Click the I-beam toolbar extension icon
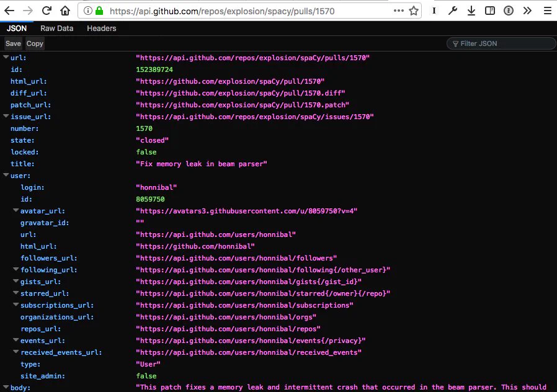Viewport: 557px width, 392px height. [x=434, y=11]
